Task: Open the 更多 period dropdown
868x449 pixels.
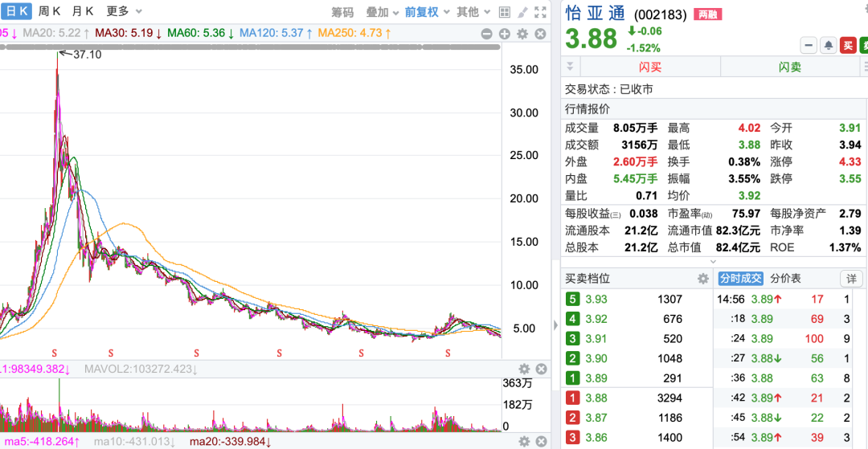Action: [125, 11]
